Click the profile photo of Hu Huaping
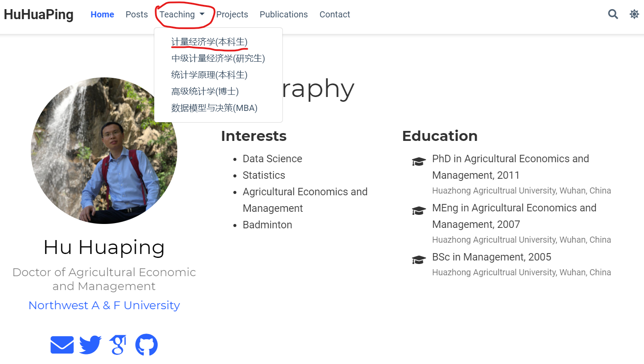This screenshot has height=364, width=644. (104, 150)
